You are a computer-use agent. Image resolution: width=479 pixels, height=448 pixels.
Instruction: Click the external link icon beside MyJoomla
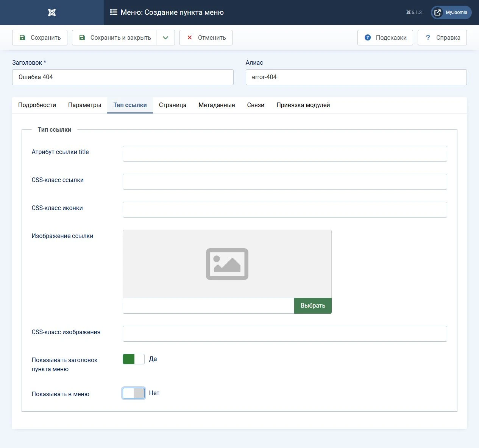[x=437, y=12]
